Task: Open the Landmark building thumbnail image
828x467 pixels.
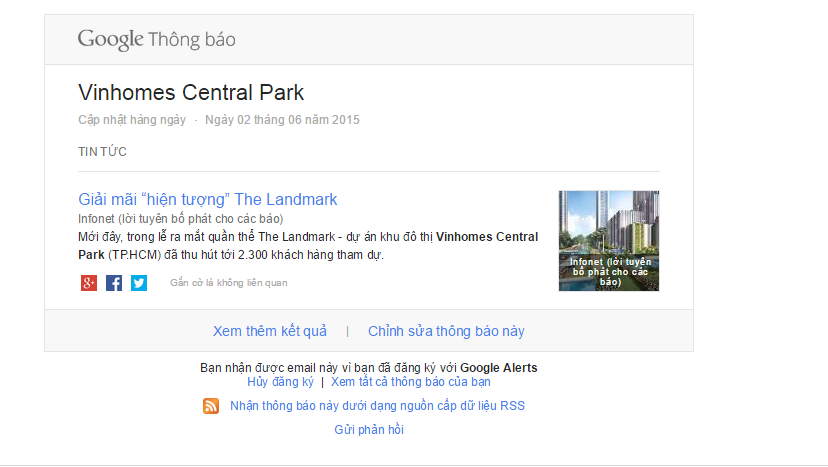Action: [609, 241]
